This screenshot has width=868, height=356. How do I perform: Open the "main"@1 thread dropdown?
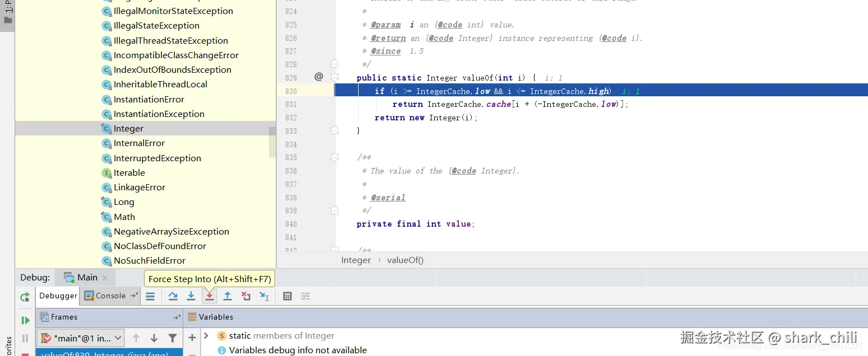pos(81,338)
